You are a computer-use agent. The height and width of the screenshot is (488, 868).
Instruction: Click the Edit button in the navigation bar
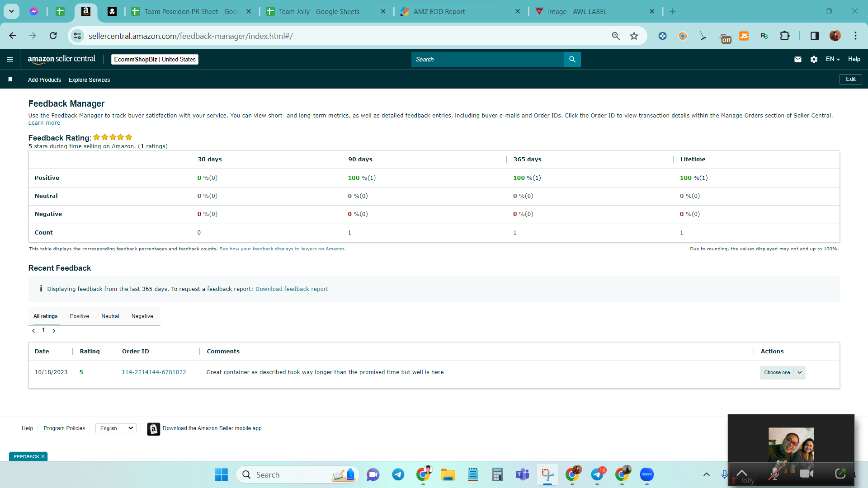click(x=851, y=79)
